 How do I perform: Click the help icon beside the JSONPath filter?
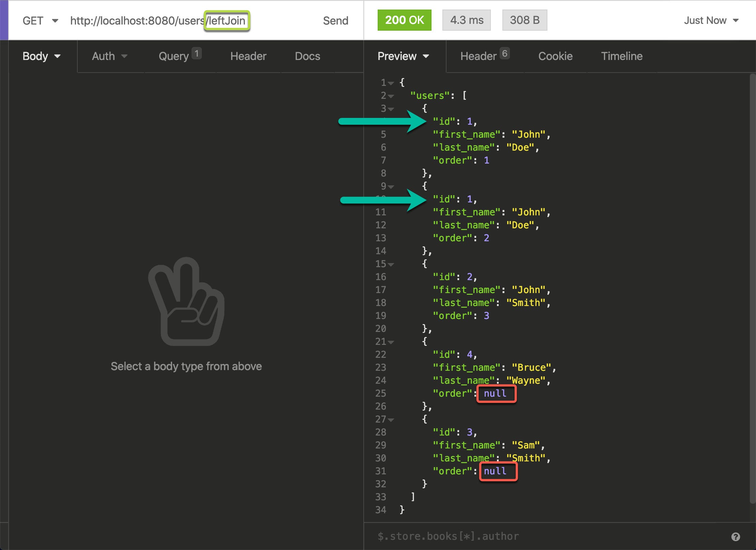pos(735,536)
